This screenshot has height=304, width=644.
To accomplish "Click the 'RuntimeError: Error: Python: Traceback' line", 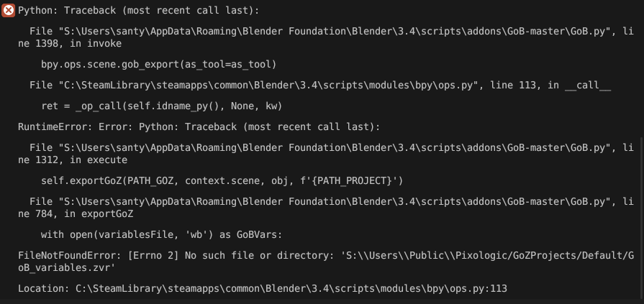I will [x=199, y=127].
